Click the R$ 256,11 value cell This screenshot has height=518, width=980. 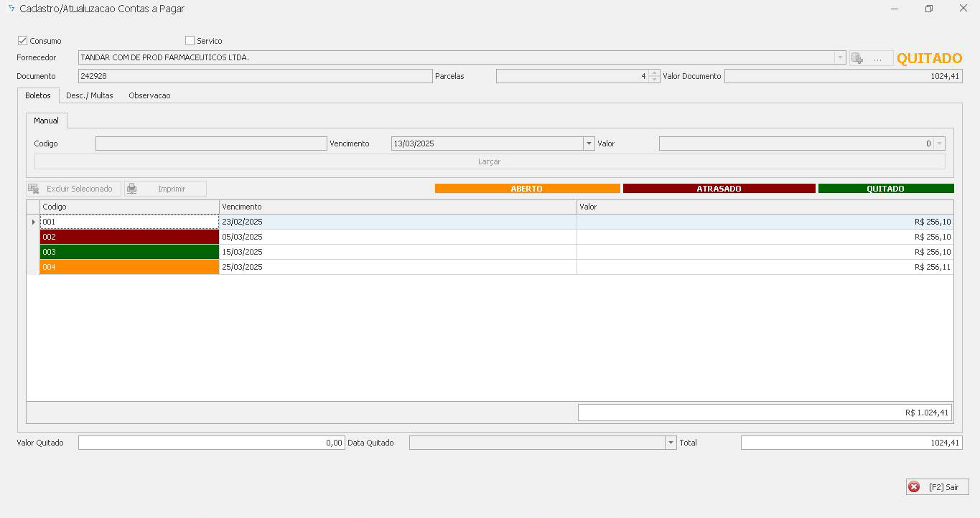coord(765,267)
